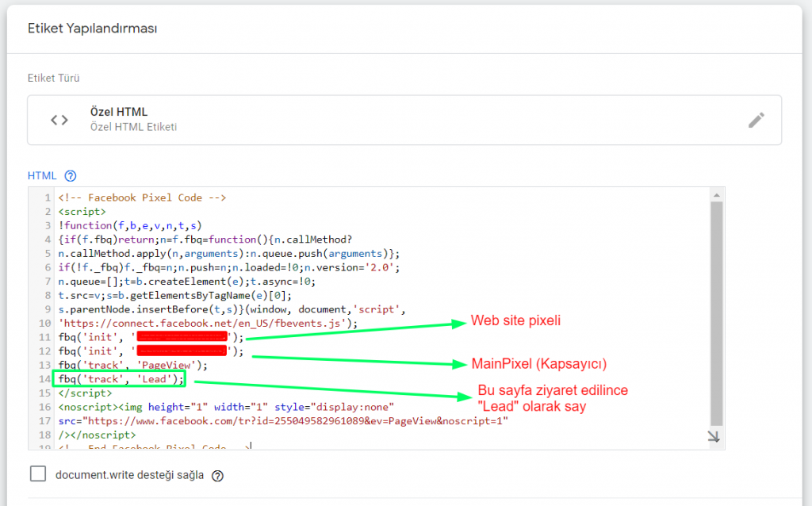Click the fbq('init' code on line 11
This screenshot has width=812, height=506.
[151, 338]
